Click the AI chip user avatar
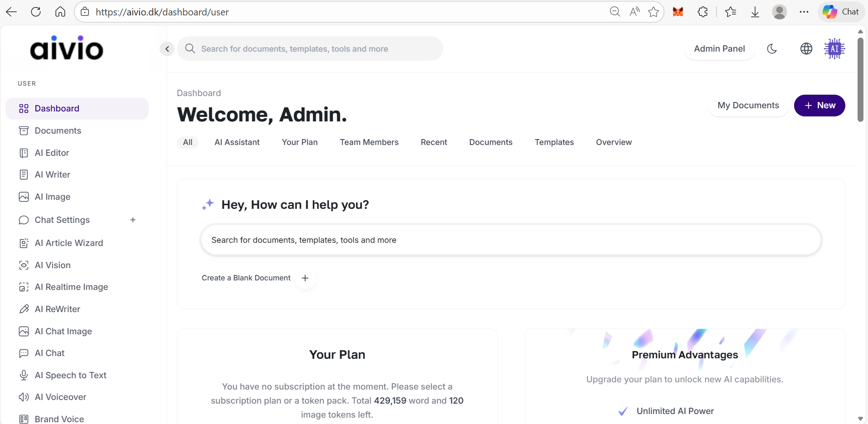The image size is (868, 424). (x=834, y=48)
